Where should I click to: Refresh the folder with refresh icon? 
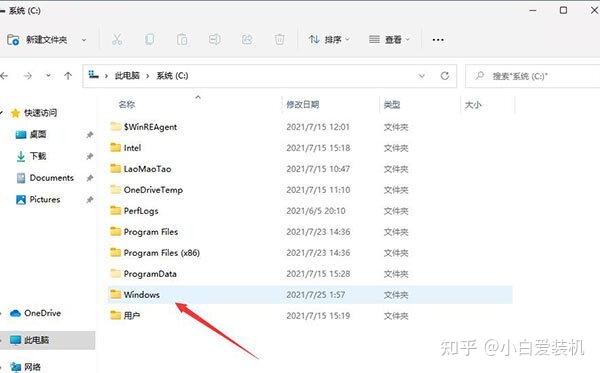tap(445, 76)
